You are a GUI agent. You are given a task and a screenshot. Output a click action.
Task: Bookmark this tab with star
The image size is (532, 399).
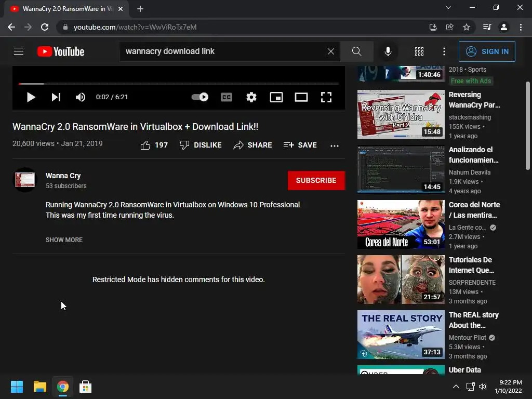(467, 27)
